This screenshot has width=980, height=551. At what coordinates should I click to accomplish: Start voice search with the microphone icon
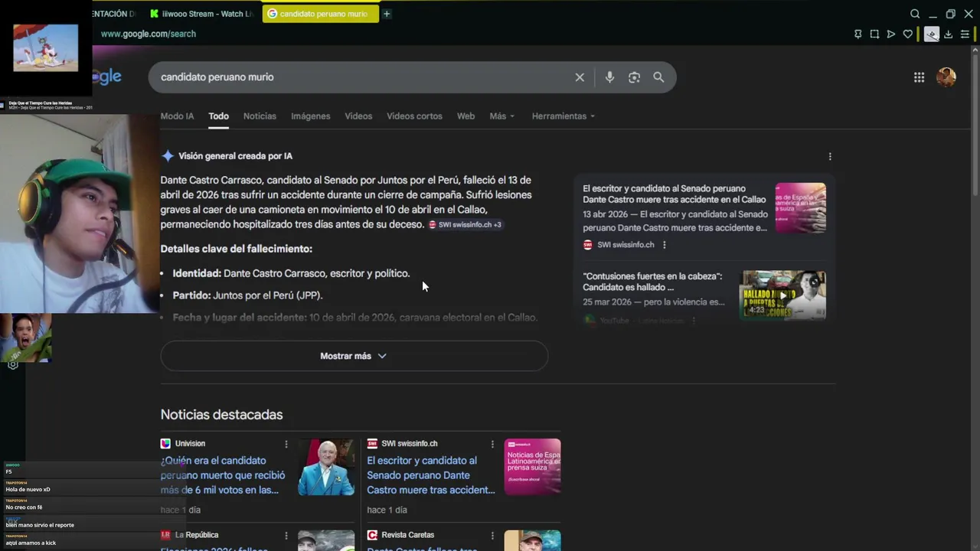click(x=609, y=77)
